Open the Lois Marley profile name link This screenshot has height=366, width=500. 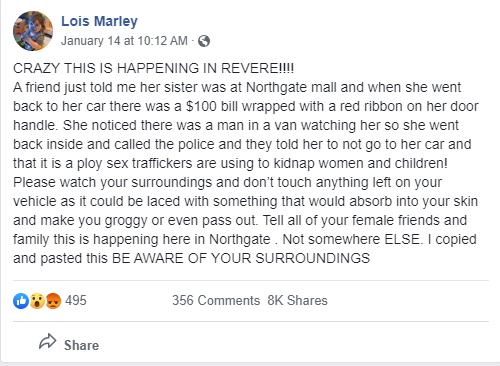[99, 21]
